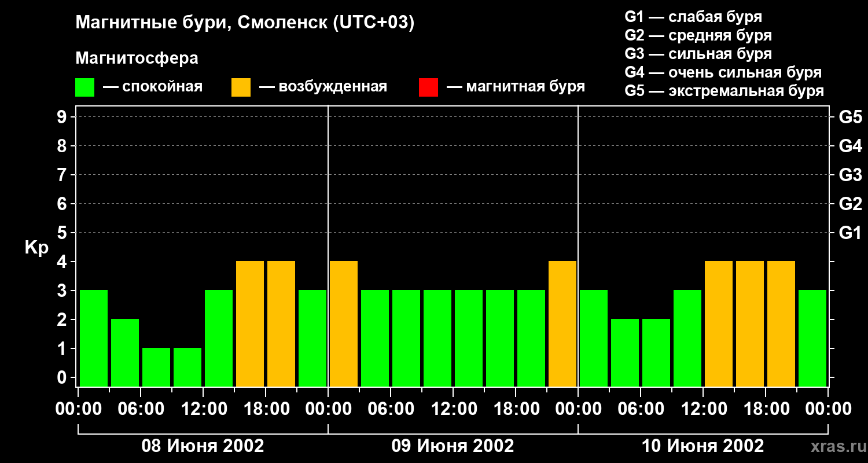Click the red магнитная буря legend swatch
The width and height of the screenshot is (868, 463).
point(428,87)
